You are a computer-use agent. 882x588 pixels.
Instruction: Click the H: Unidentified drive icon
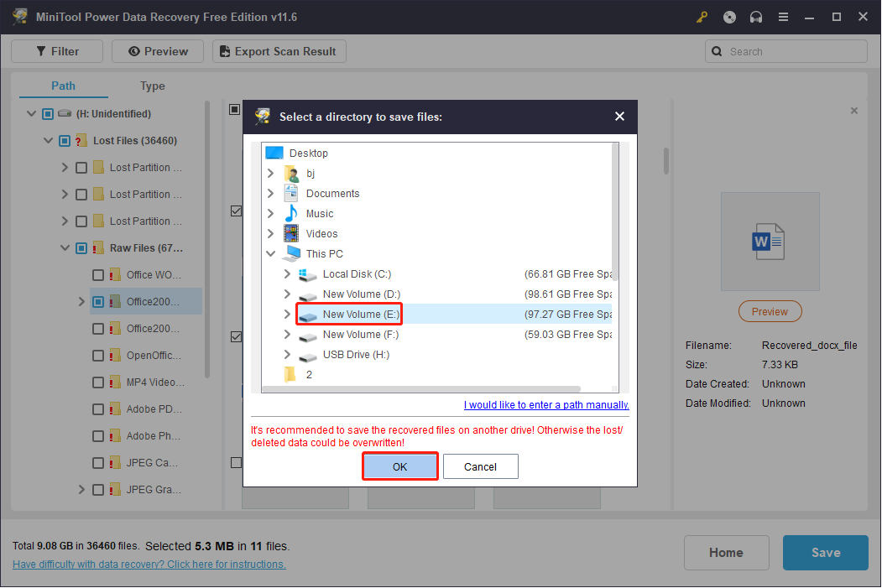click(x=65, y=113)
